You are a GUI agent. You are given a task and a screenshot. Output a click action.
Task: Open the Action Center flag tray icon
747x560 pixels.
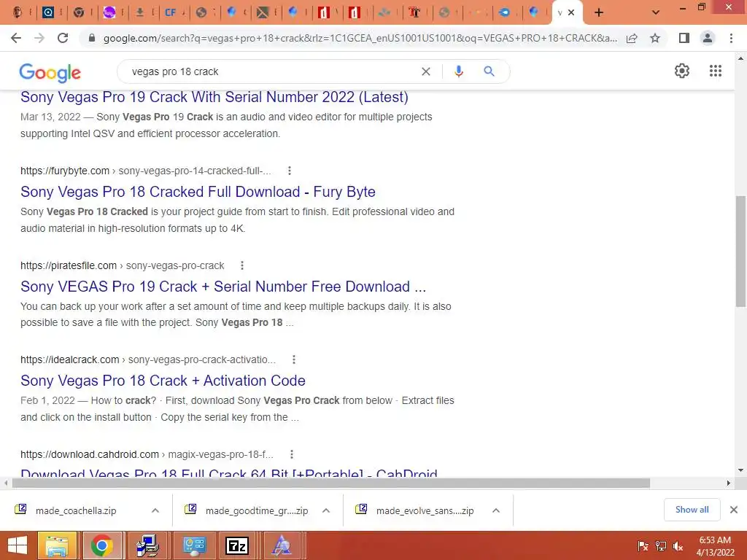643,546
